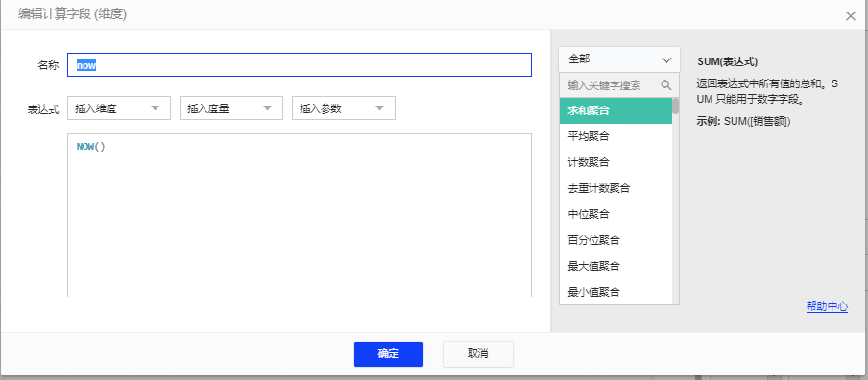Image resolution: width=868 pixels, height=380 pixels.
Task: Select 平均聚合 function
Action: pyautogui.click(x=615, y=136)
